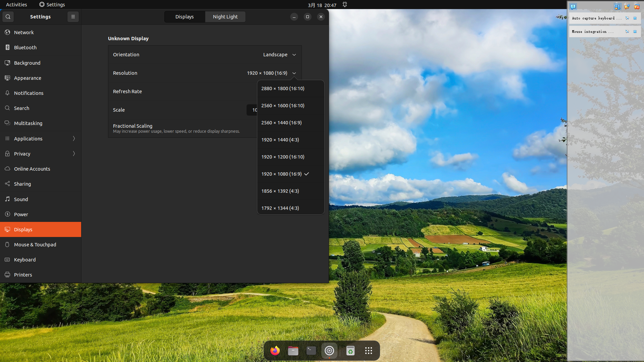Choose 1920 × 1200 (16:10) resolution option
Viewport: 644px width, 362px height.
[283, 157]
